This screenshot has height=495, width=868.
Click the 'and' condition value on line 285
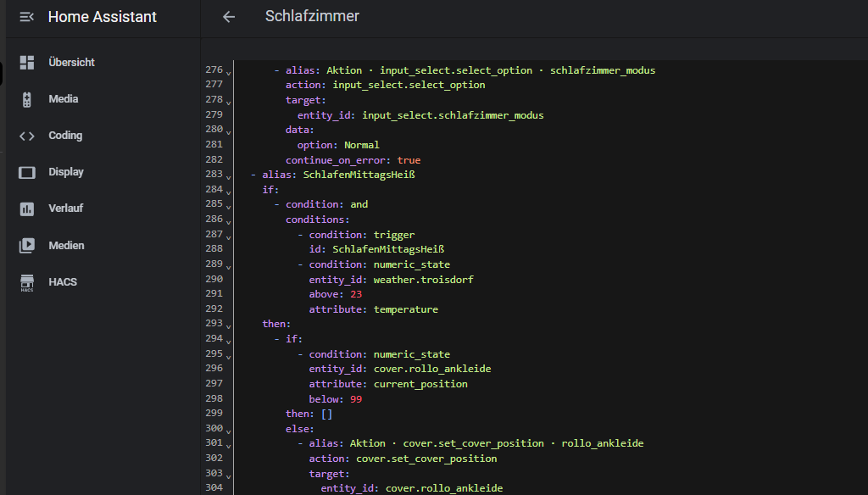pos(359,204)
